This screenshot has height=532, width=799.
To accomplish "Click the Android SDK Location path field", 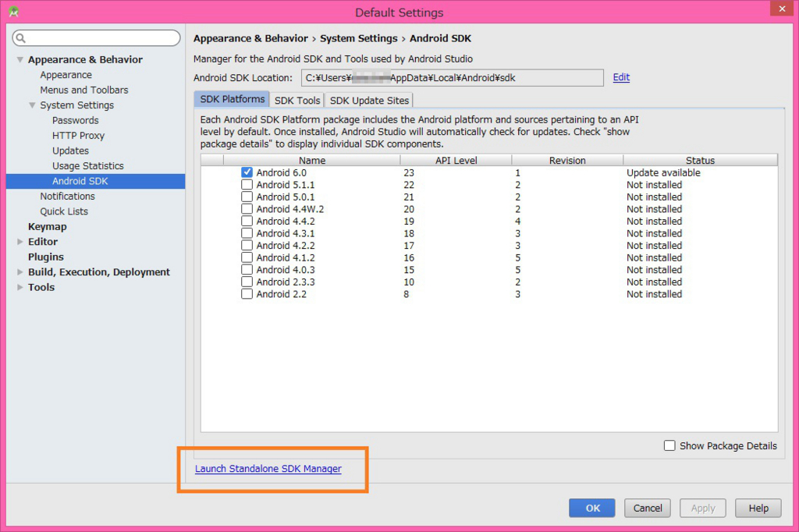I will tap(453, 77).
